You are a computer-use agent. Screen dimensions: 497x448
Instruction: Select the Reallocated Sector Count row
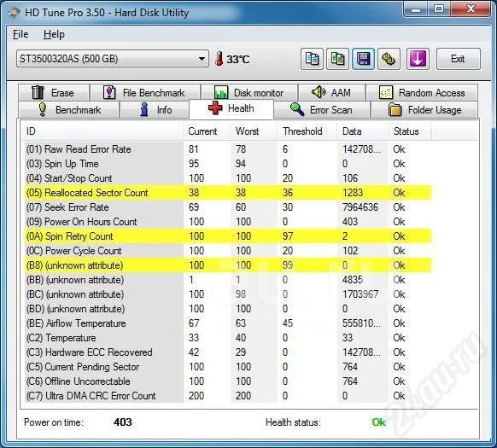[x=228, y=193]
